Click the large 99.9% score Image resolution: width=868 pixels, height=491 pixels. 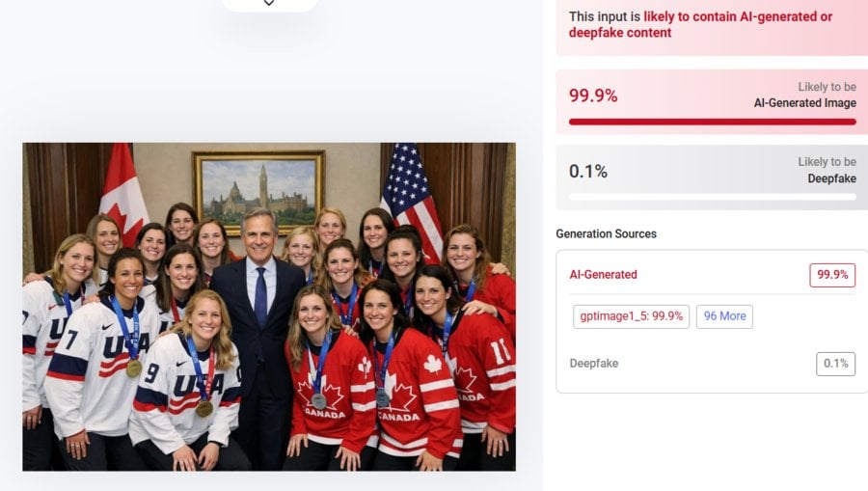pyautogui.click(x=593, y=95)
